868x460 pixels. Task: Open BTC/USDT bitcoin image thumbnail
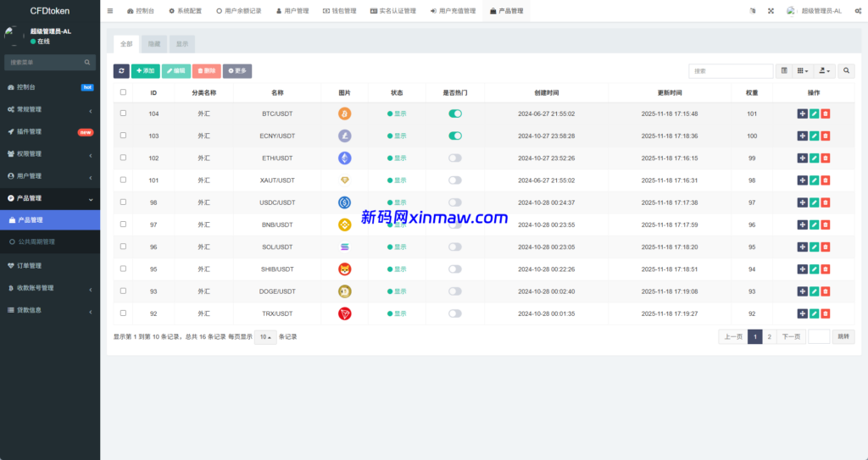click(x=344, y=114)
